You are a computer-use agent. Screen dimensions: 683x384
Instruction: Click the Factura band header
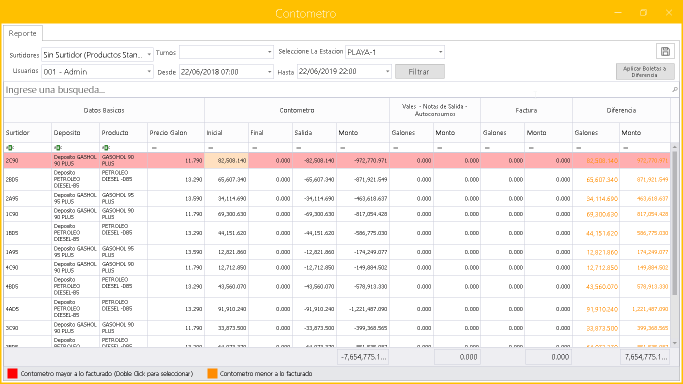526,111
